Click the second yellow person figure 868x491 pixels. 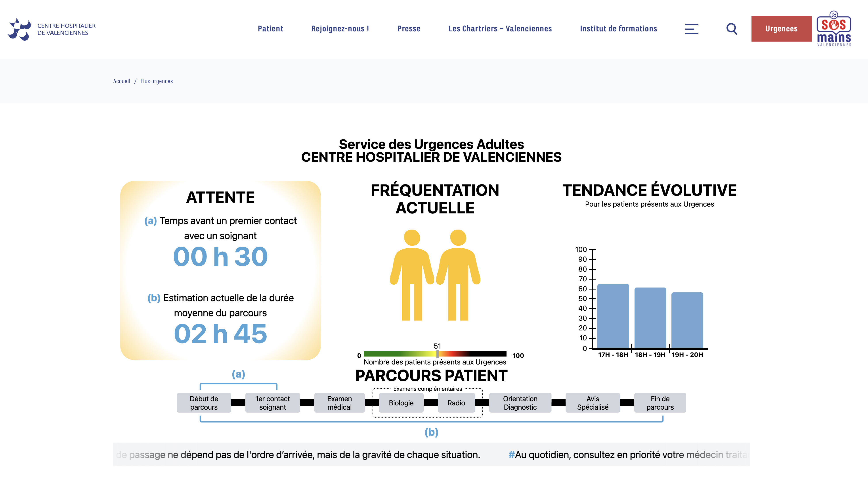[x=458, y=275]
